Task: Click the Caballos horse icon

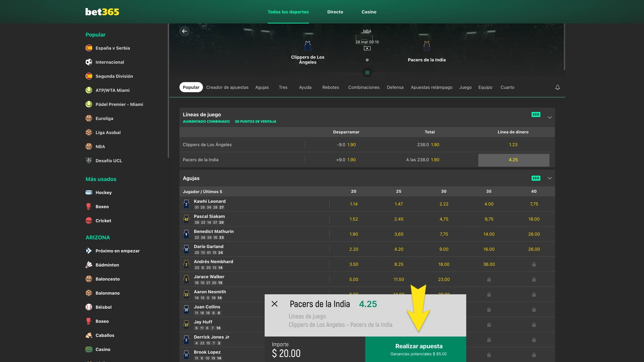Action: pyautogui.click(x=89, y=335)
